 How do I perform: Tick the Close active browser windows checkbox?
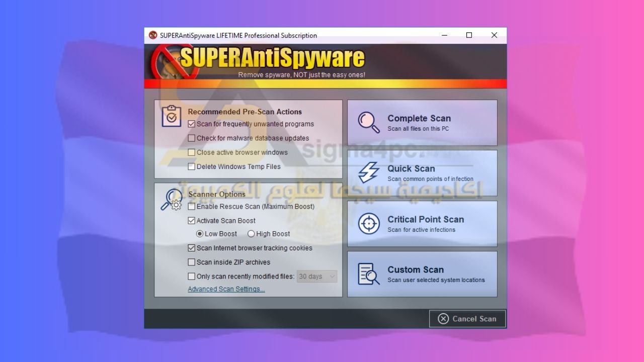pos(191,152)
